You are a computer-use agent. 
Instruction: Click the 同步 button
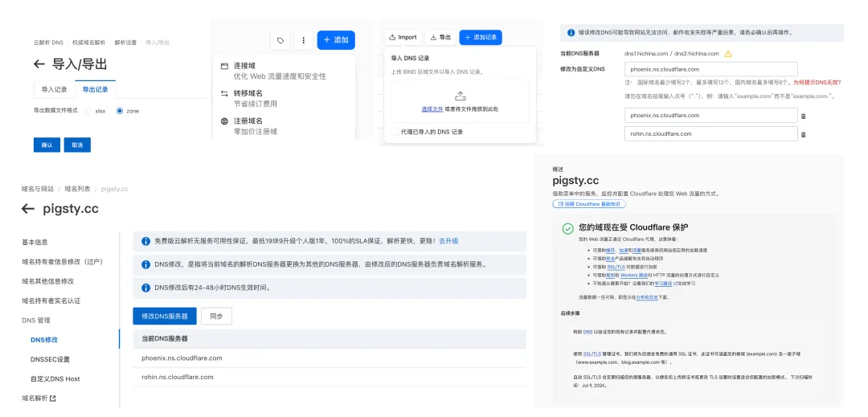[x=216, y=317]
